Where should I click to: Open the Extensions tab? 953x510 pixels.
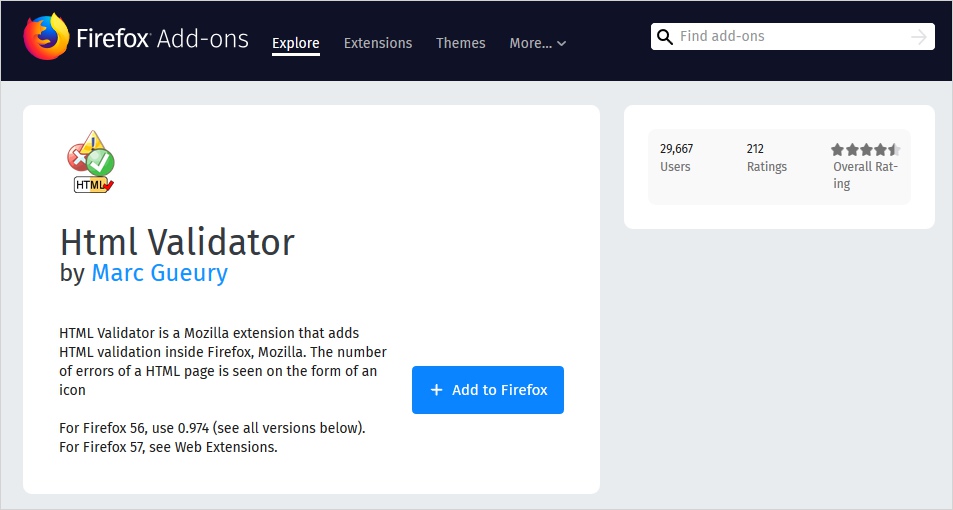(x=377, y=43)
